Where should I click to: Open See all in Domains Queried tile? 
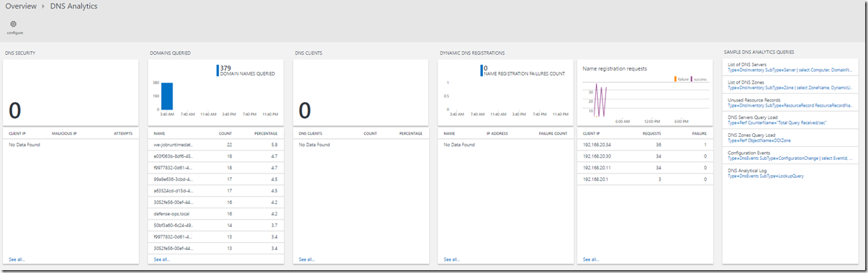(162, 259)
